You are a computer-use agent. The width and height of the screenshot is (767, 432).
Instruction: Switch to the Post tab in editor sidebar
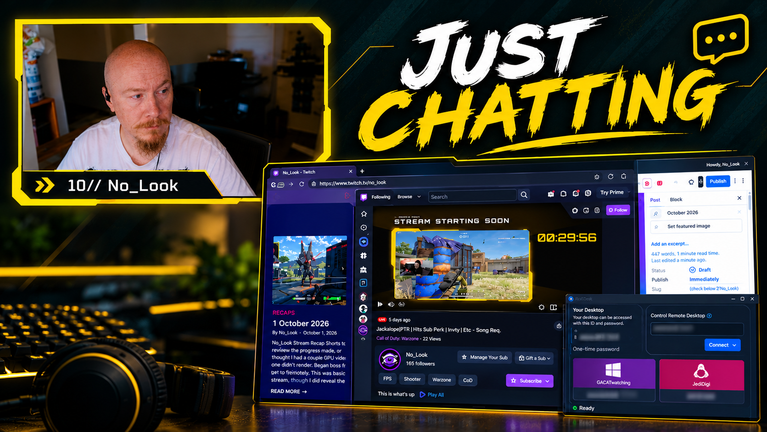(x=655, y=200)
